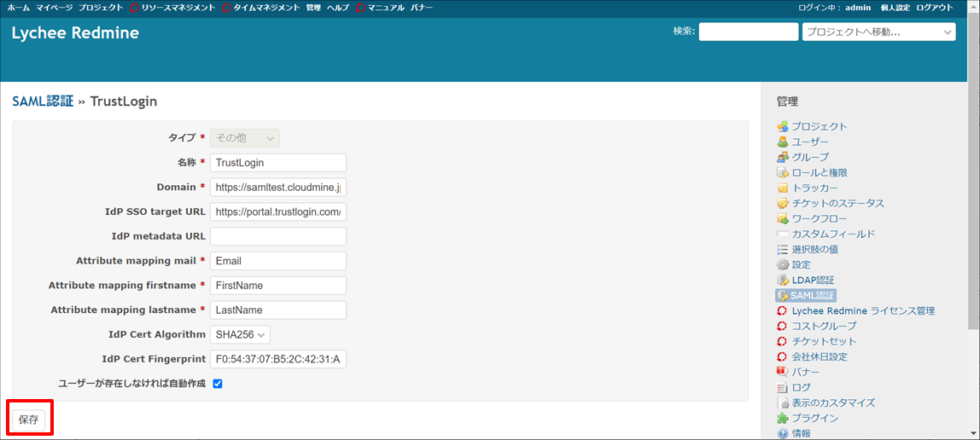
Task: Click Lychee icon before リソースマネジメント
Action: (135, 9)
